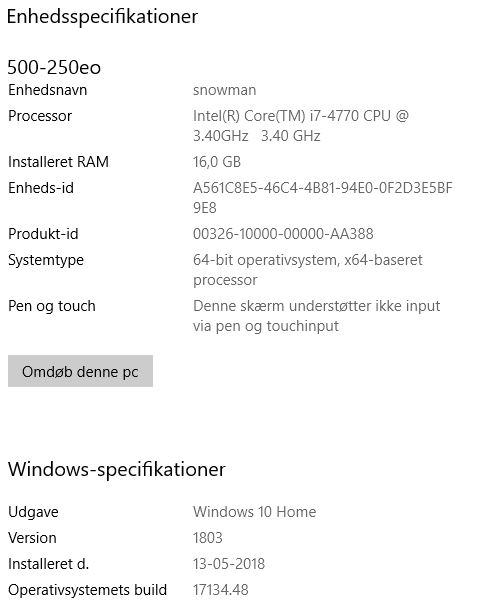
Task: Click the device model '500-250eo' text
Action: click(54, 67)
